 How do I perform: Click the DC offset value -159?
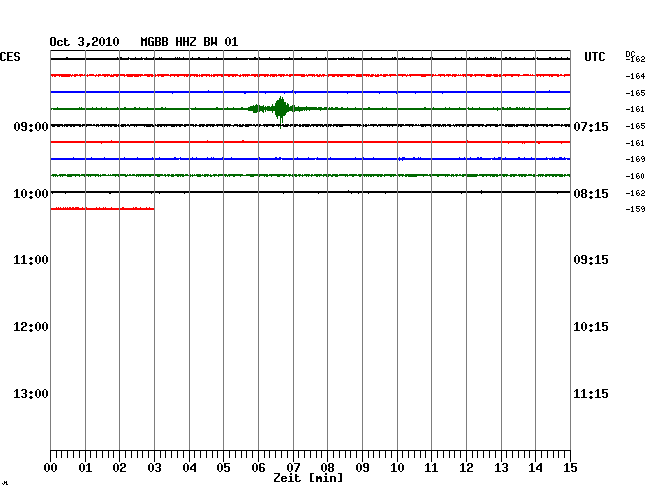coord(635,209)
